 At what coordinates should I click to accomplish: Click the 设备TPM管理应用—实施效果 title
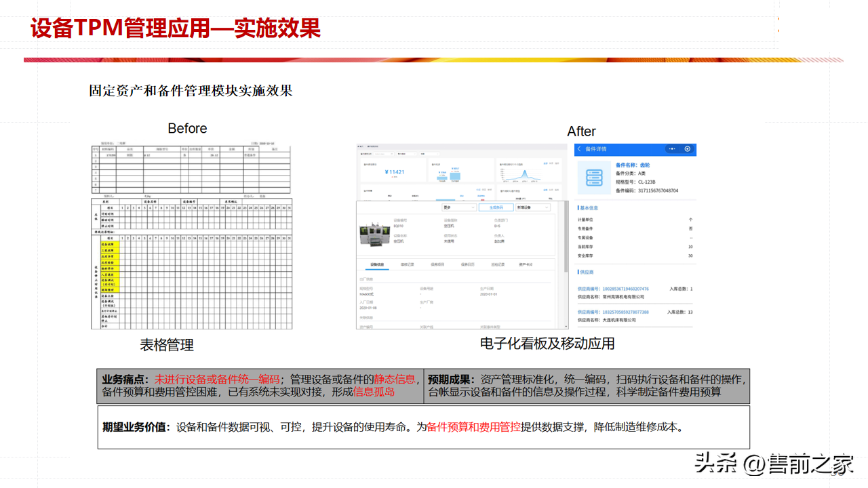[176, 28]
